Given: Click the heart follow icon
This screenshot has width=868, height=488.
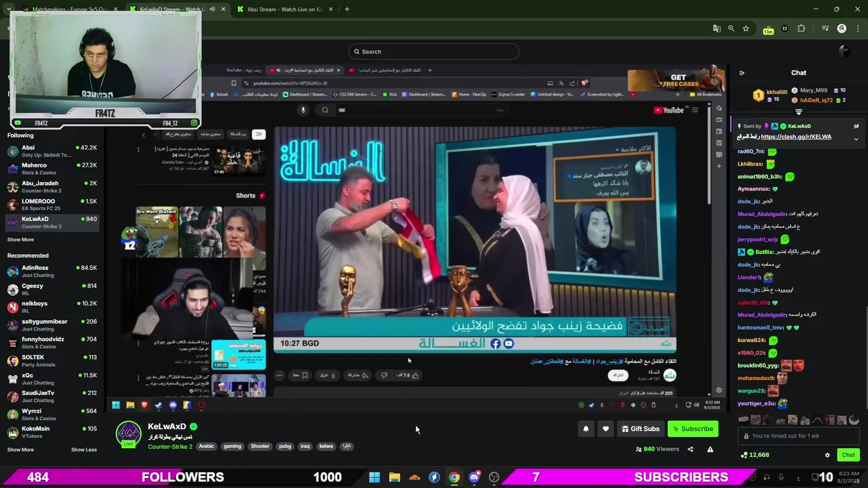Looking at the screenshot, I should [x=606, y=429].
